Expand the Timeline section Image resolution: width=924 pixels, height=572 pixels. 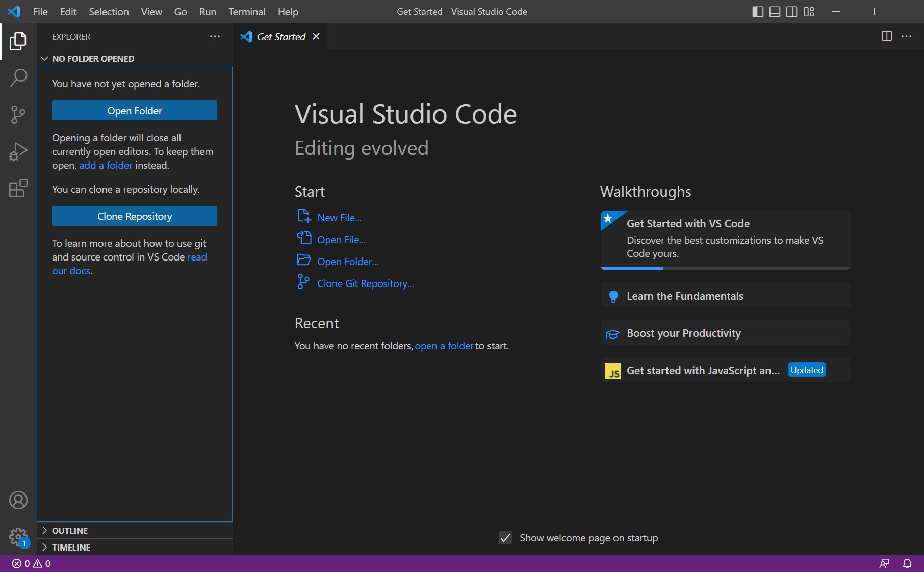pos(135,548)
